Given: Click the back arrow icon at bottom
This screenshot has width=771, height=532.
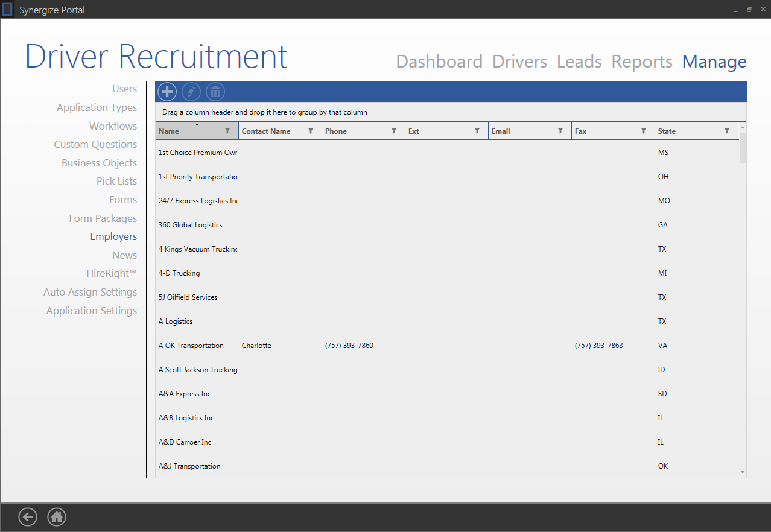Looking at the screenshot, I should [x=28, y=517].
